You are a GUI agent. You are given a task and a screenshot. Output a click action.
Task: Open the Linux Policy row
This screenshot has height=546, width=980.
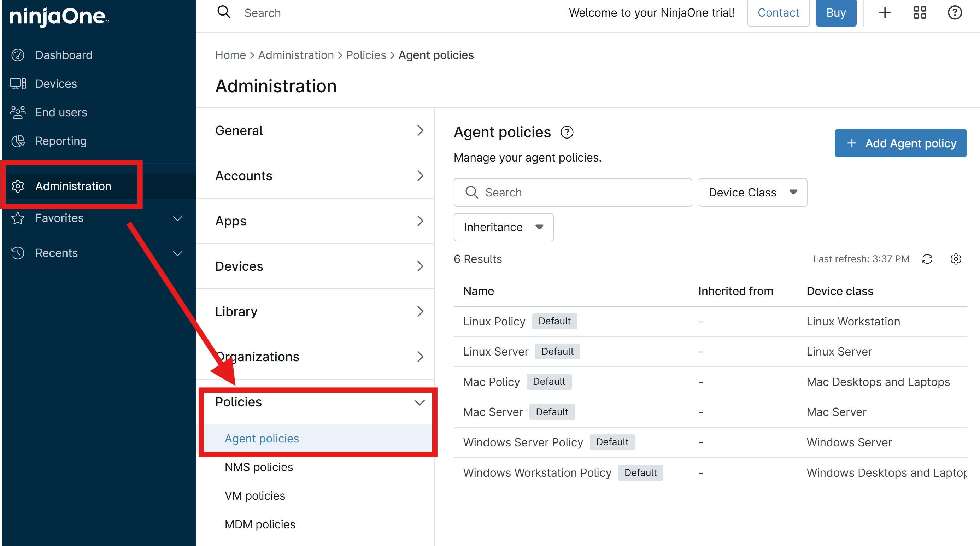(710, 322)
